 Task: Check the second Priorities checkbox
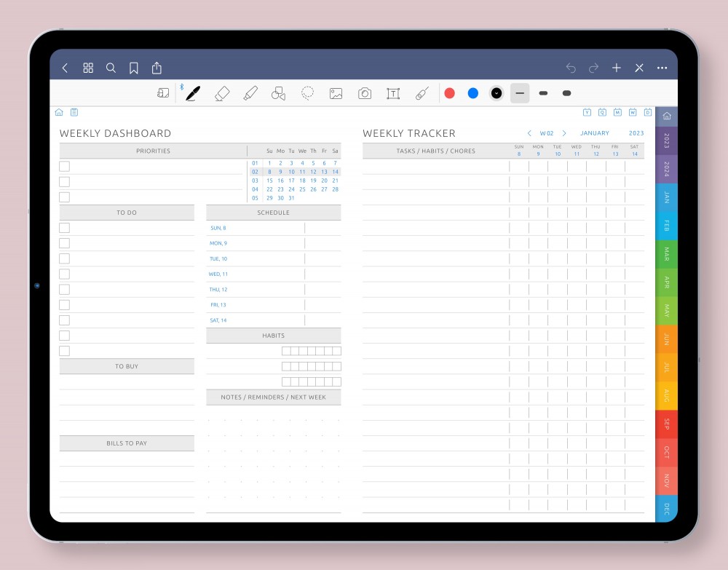[x=65, y=181]
